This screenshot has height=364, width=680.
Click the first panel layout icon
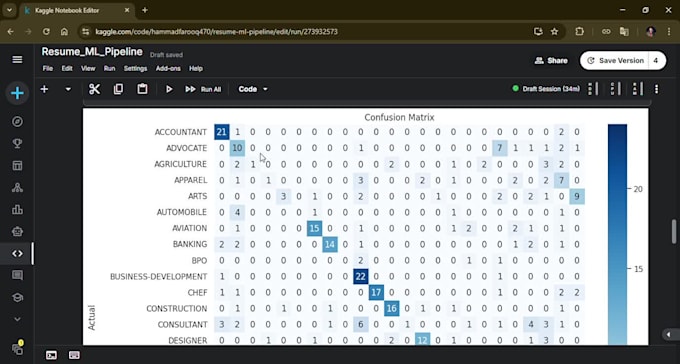[x=593, y=89]
